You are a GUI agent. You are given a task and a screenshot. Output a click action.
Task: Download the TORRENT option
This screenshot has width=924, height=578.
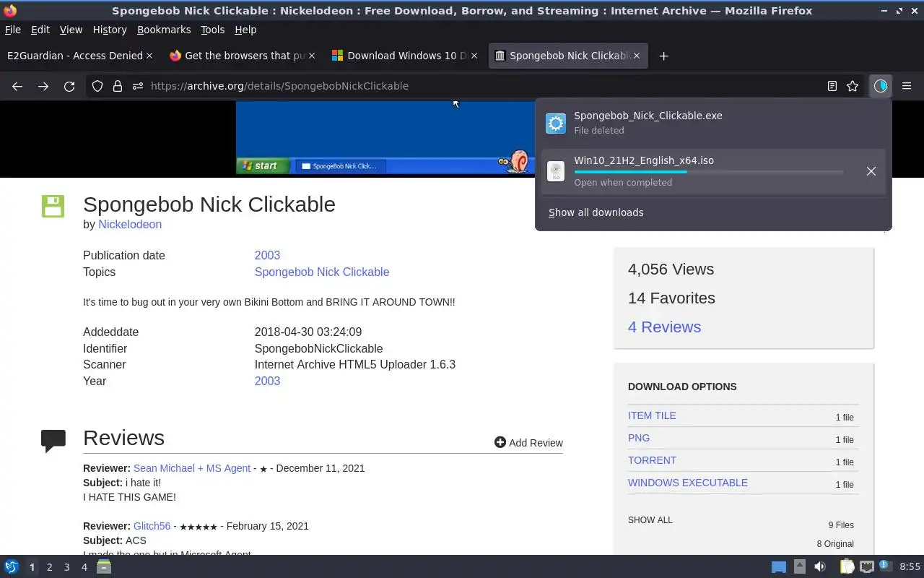coord(652,460)
